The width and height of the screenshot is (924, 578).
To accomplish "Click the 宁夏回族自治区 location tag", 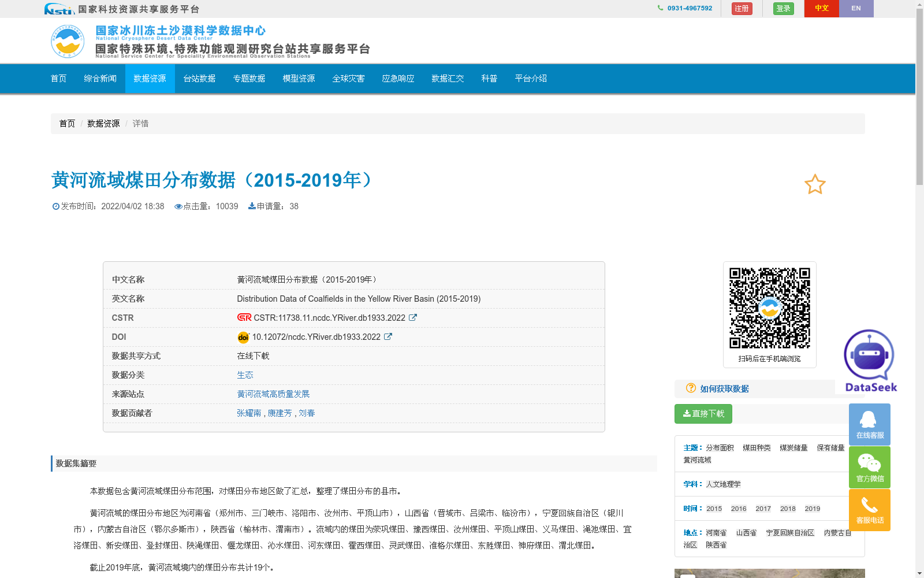I will [x=790, y=533].
